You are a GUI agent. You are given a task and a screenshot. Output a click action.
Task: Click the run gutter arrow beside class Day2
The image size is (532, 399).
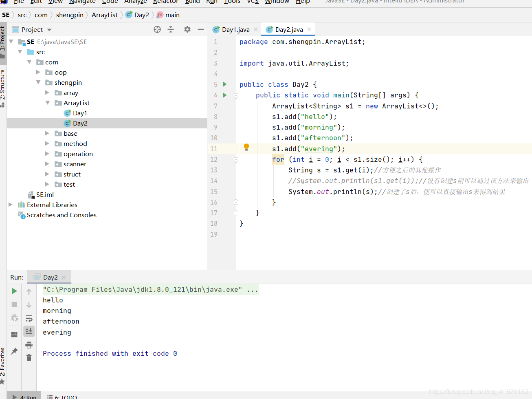(225, 84)
